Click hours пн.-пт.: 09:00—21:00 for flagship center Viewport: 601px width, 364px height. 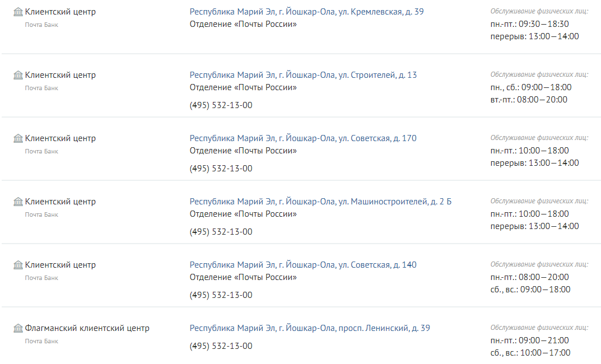[x=529, y=340]
